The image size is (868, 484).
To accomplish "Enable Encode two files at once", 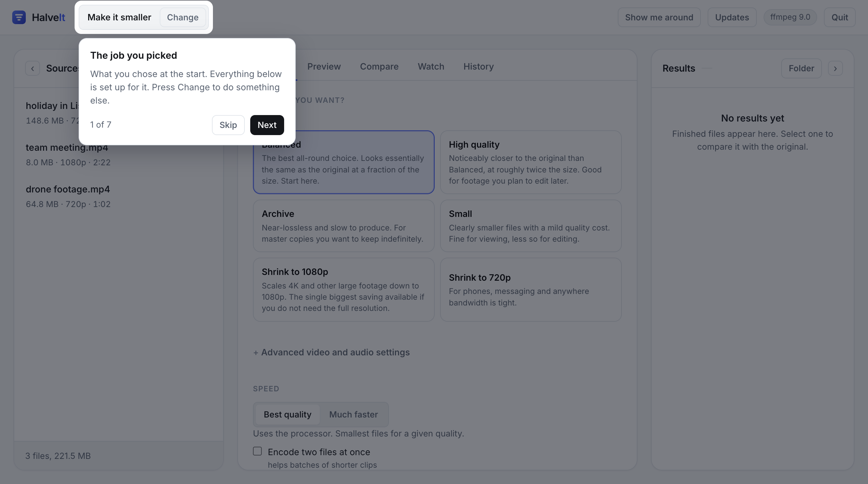I will pyautogui.click(x=257, y=451).
